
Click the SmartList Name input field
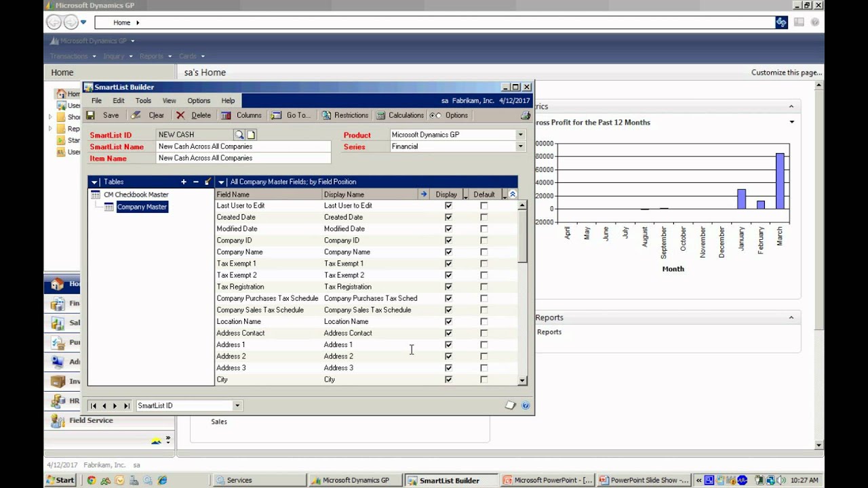(243, 146)
